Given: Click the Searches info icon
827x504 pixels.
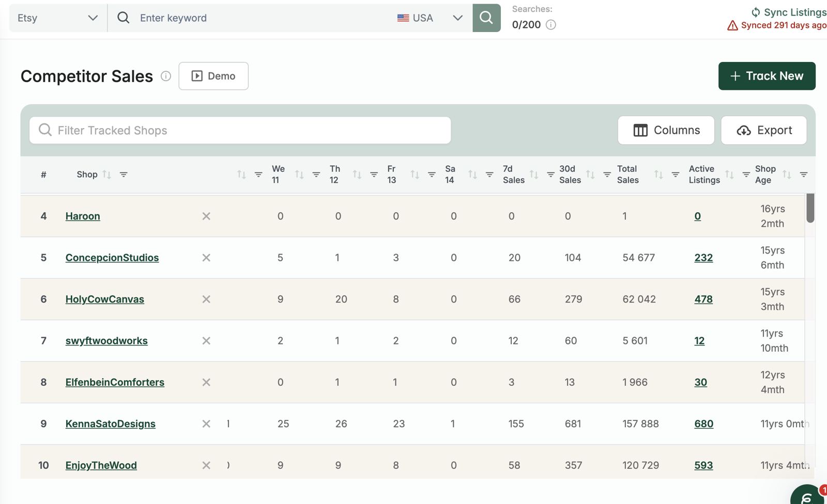Looking at the screenshot, I should [x=551, y=25].
